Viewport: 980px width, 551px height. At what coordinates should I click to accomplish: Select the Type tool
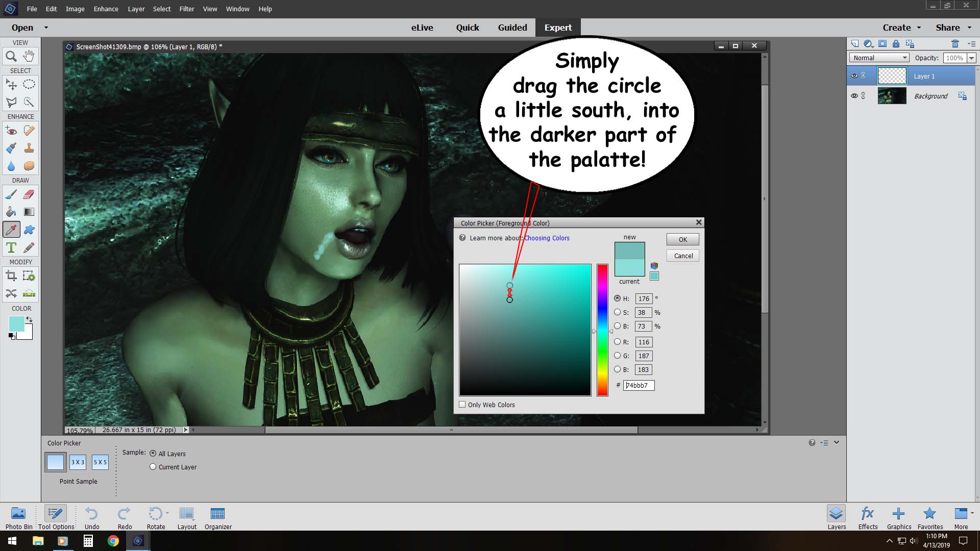[x=11, y=248]
